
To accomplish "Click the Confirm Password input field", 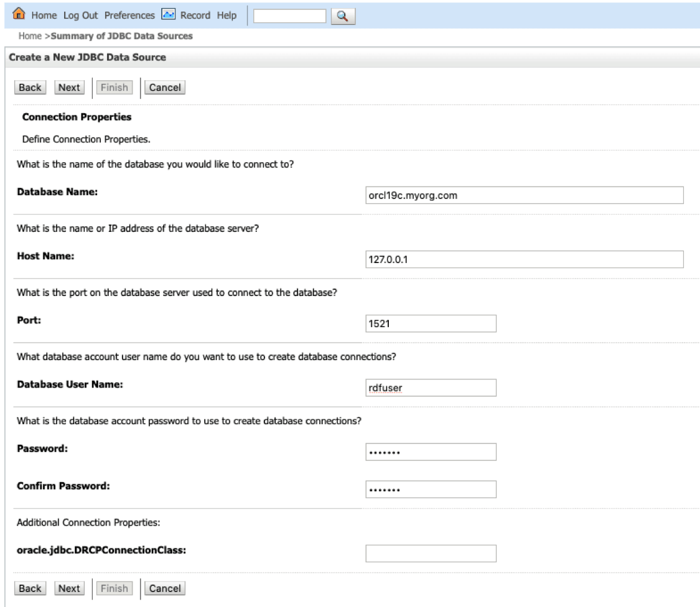I will pos(431,489).
